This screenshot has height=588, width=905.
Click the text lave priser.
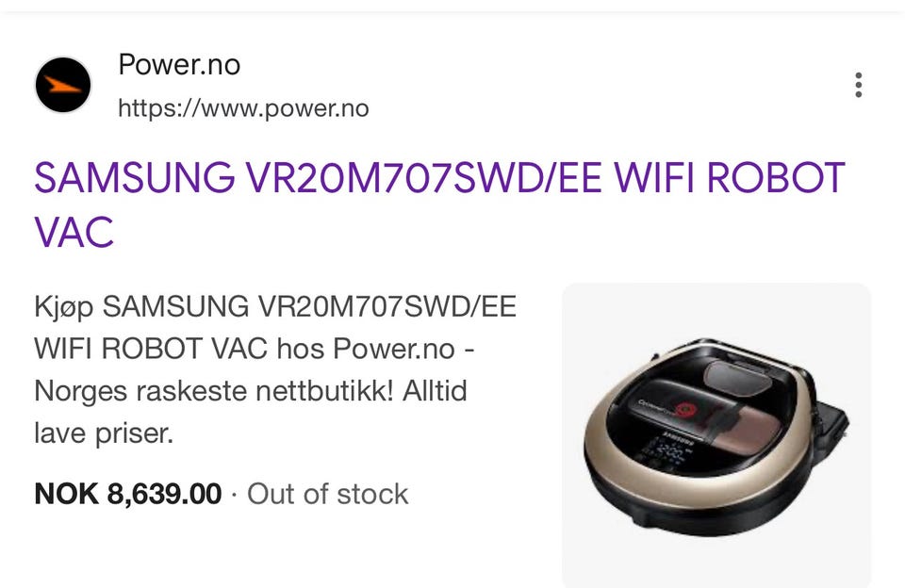[104, 433]
